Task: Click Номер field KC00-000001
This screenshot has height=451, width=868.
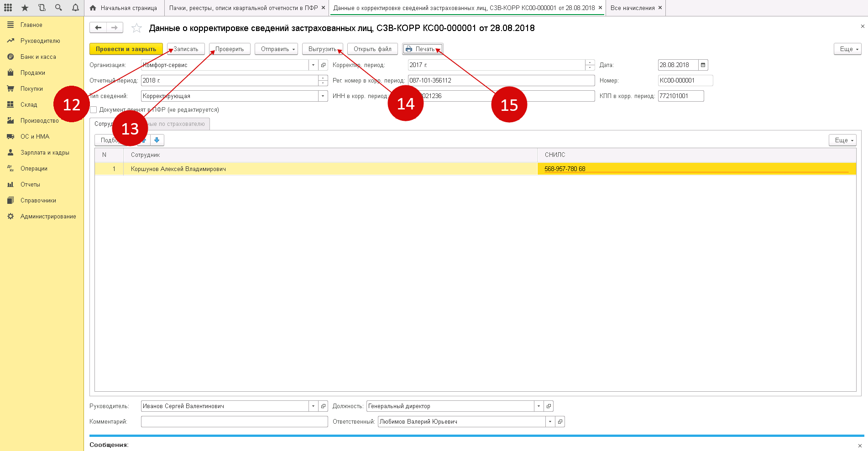Action: [x=685, y=81]
